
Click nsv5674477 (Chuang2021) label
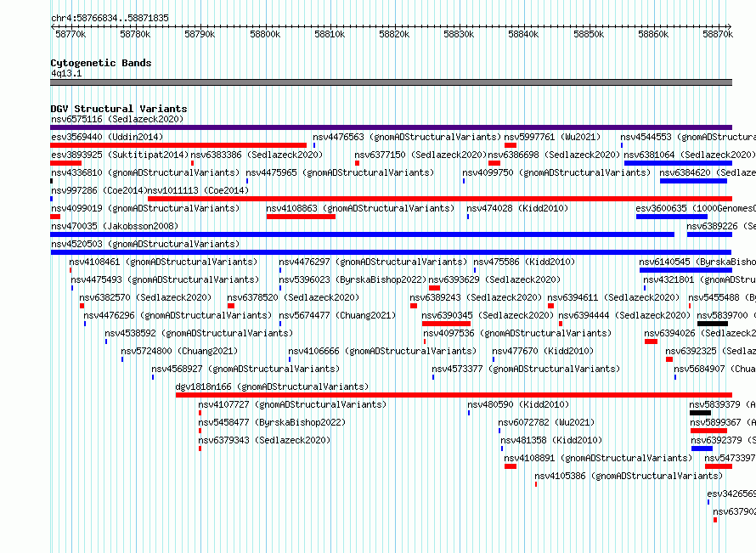tap(337, 315)
